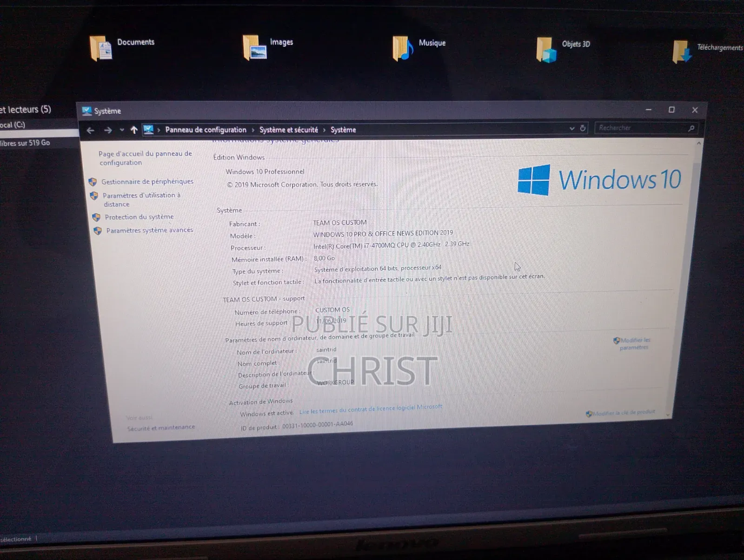Image resolution: width=744 pixels, height=560 pixels.
Task: Click the 'TEAM OS CUSTOM' manufacturer value
Action: 340,223
